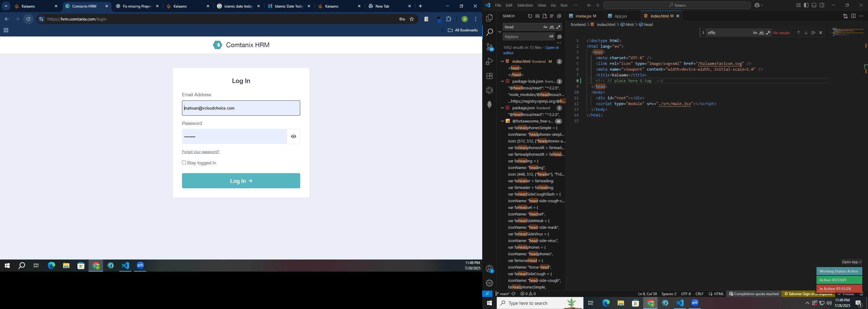Reload the Comtanix HRM page
Viewport: 868px width, 309px height.
(29, 19)
